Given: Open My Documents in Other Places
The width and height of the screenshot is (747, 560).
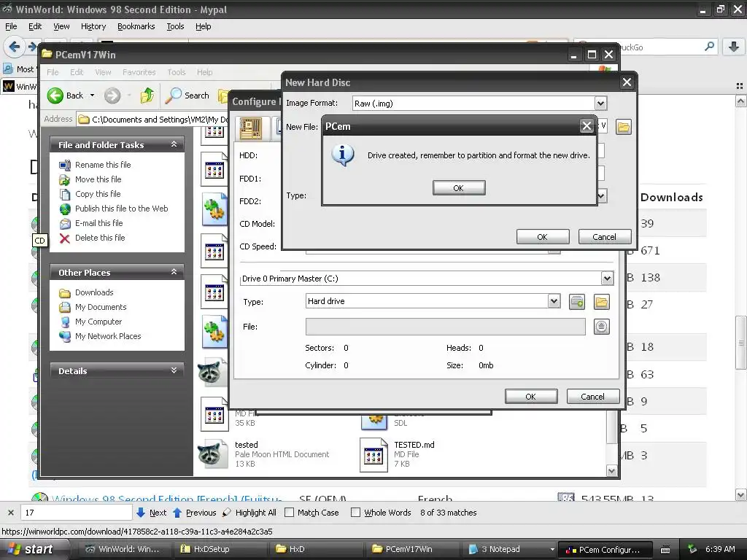Looking at the screenshot, I should [x=101, y=307].
